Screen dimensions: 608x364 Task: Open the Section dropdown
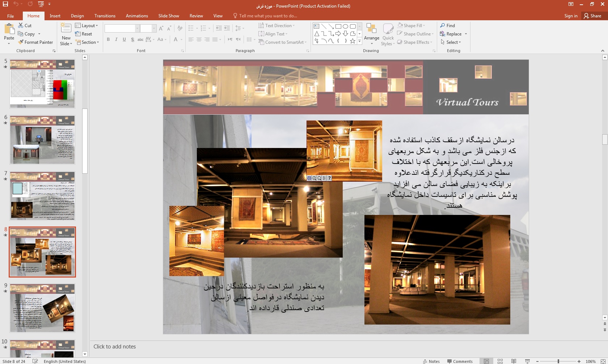point(87,42)
